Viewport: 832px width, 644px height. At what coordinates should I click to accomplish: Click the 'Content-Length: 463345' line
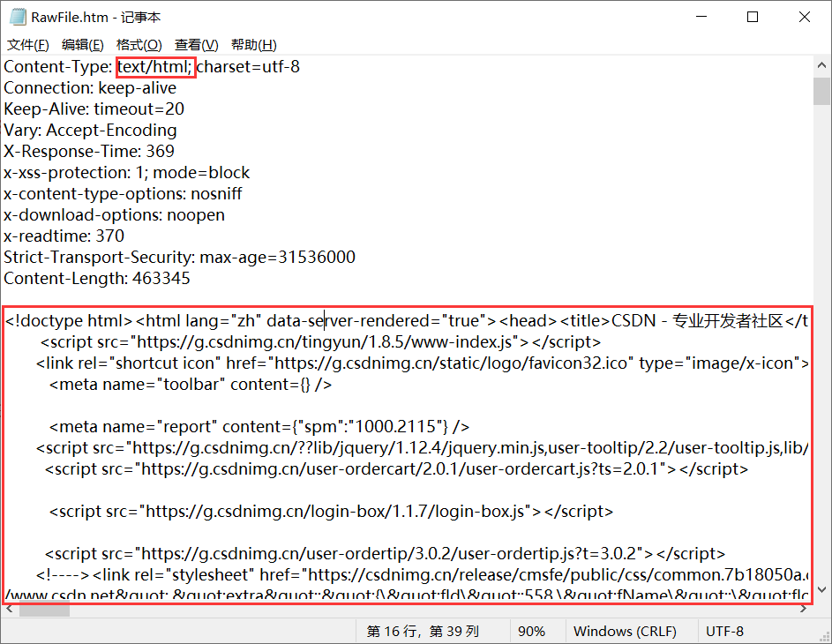tap(97, 279)
